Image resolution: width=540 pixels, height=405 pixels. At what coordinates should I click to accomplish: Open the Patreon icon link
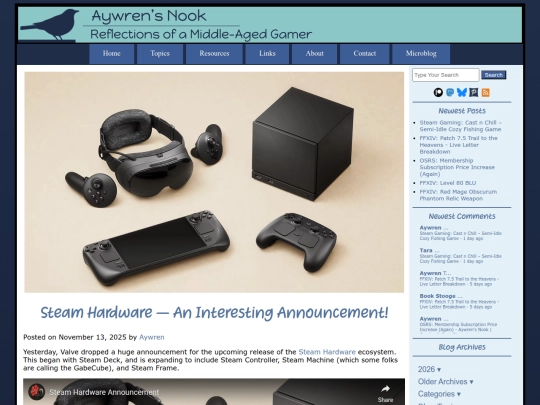[x=438, y=92]
